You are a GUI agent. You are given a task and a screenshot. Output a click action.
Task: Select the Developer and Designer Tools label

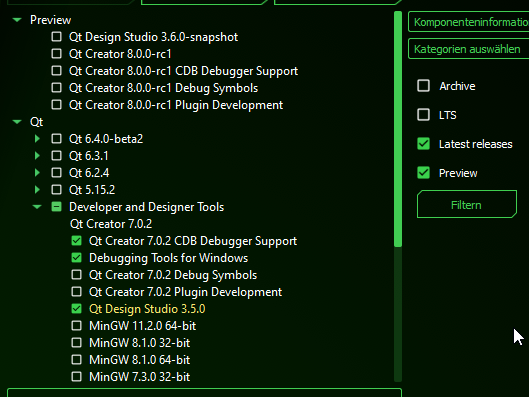tap(146, 207)
